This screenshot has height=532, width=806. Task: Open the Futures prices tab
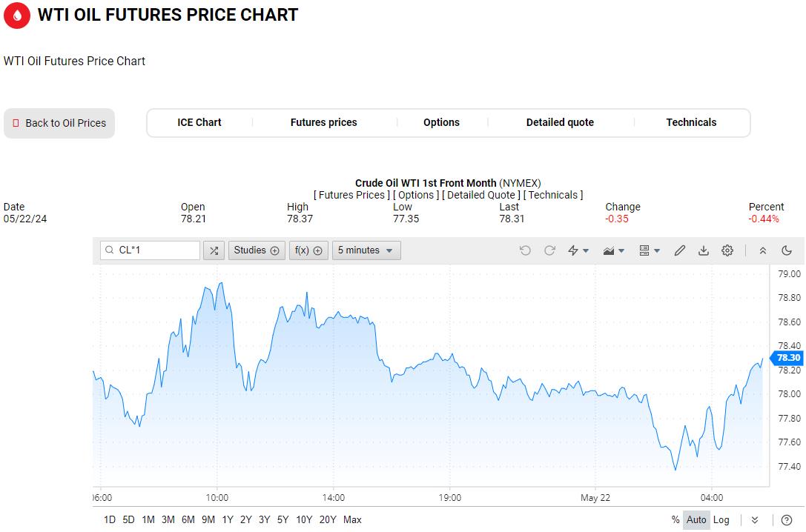(x=324, y=122)
